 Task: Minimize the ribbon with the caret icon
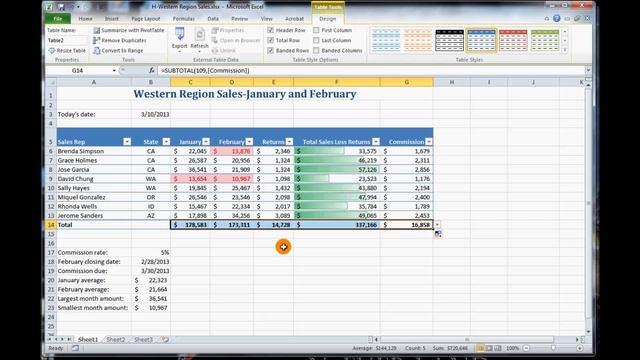[x=547, y=18]
